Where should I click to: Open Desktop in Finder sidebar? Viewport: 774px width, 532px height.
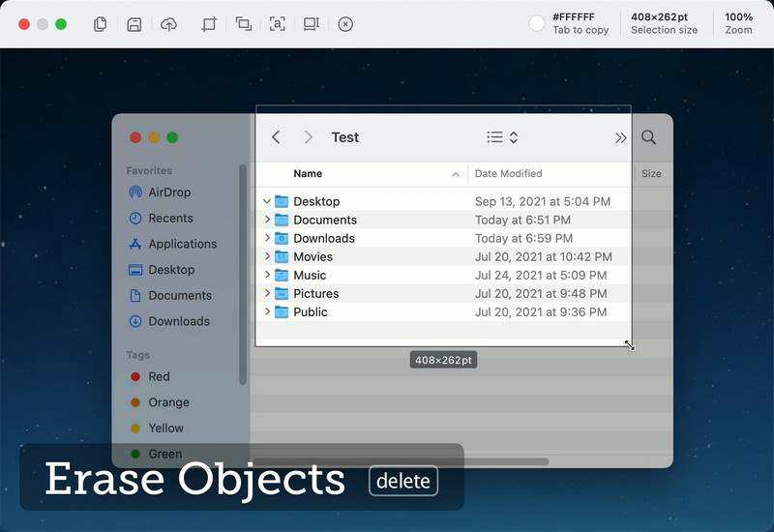pos(162,270)
